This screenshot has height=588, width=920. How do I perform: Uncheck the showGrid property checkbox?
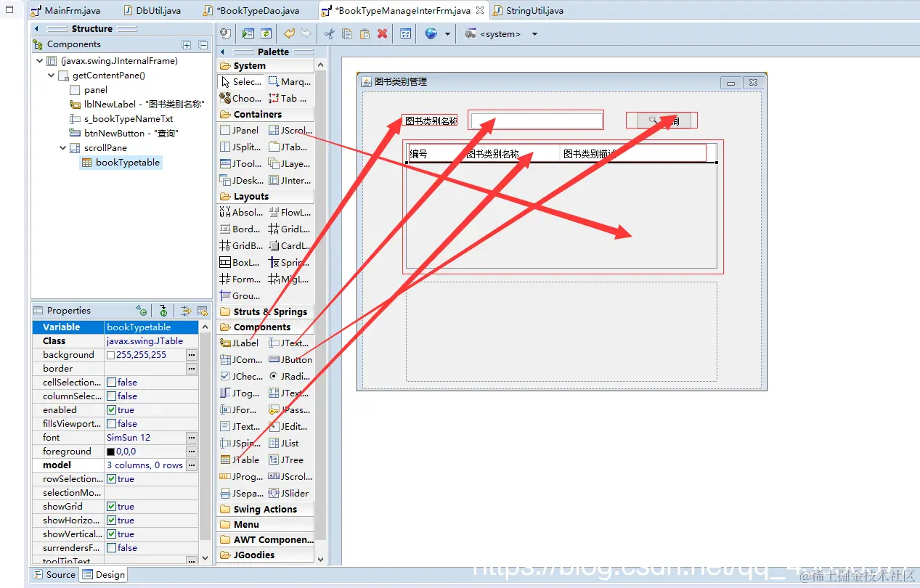[x=111, y=507]
